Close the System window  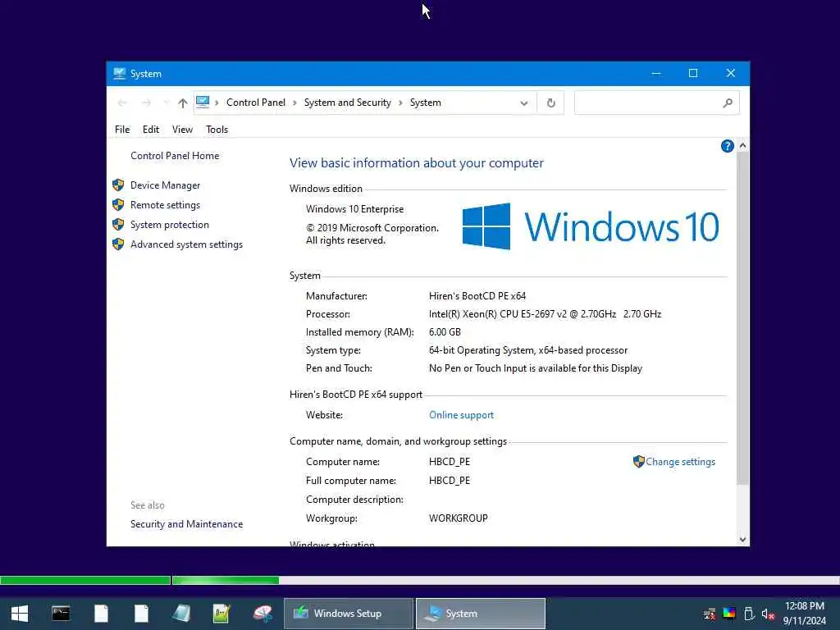(731, 73)
